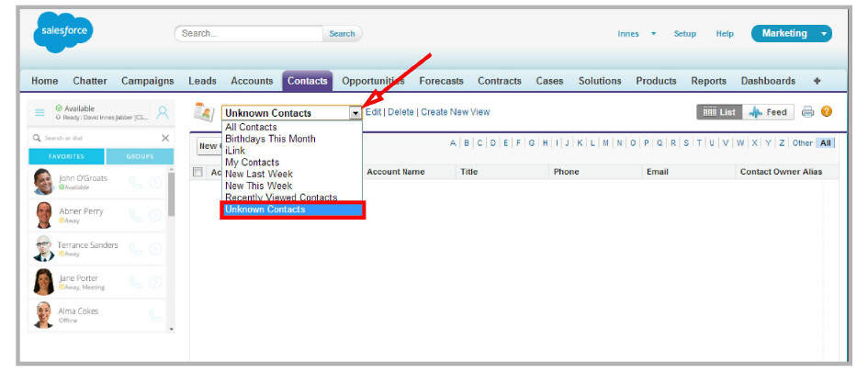
Task: Open the Innes user menu arrow
Action: tap(654, 34)
